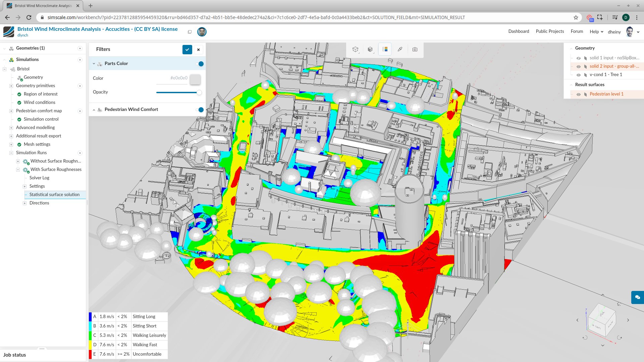Open the legend color scale tool in the toolbar
644x362 pixels.
tap(385, 49)
